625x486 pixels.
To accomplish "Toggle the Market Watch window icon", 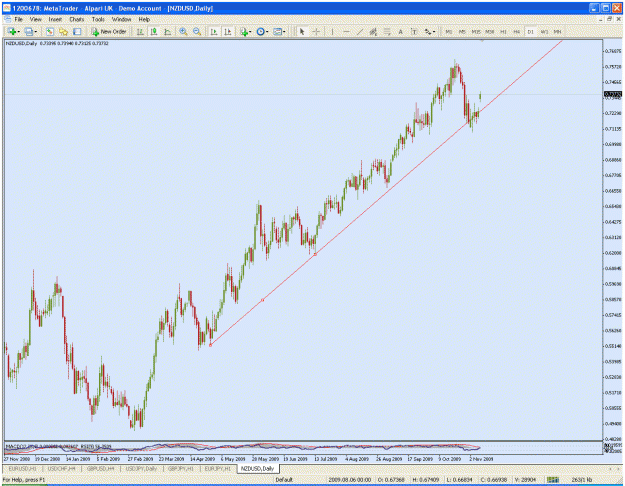I will point(50,31).
